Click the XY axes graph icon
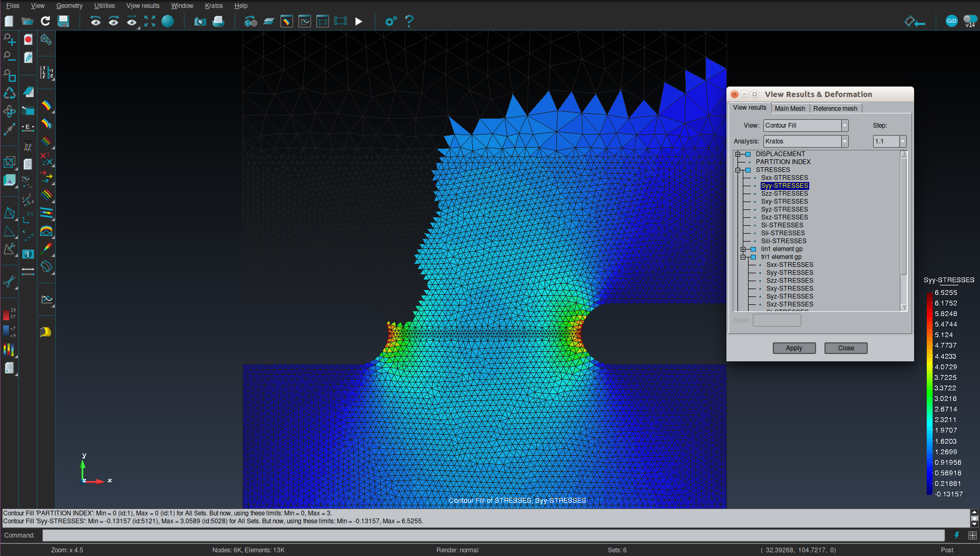This screenshot has height=556, width=980. coord(28,217)
